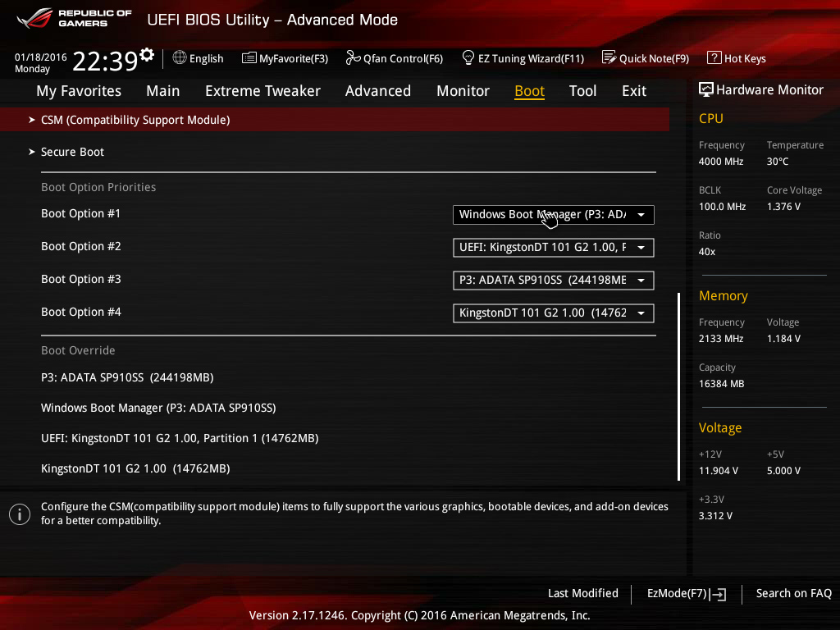Click the MyFavorite list icon

click(x=249, y=58)
